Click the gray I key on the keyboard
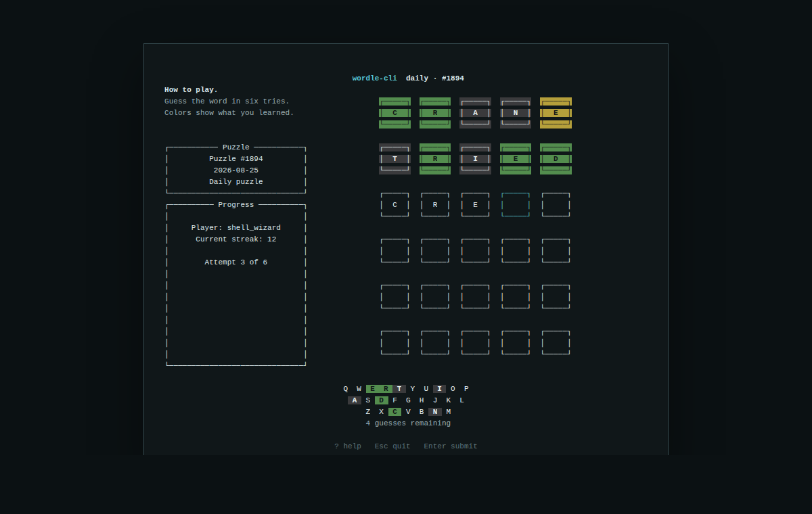812x514 pixels. (439, 389)
